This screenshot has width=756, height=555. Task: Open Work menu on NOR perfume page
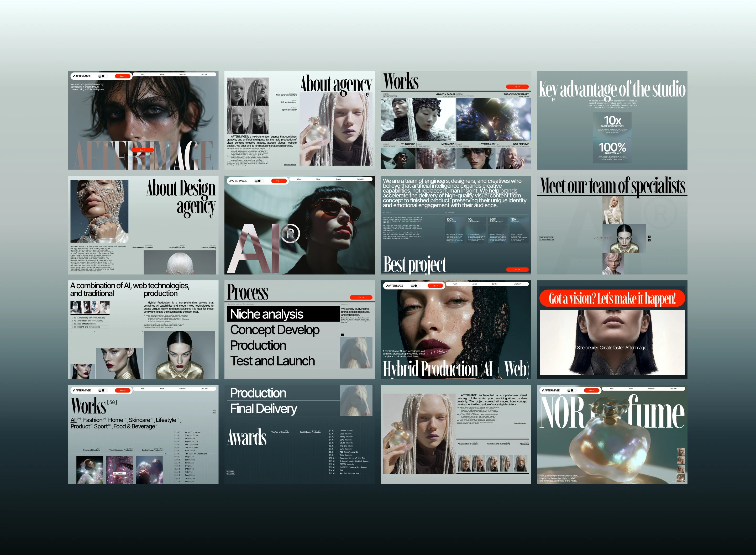pyautogui.click(x=612, y=389)
